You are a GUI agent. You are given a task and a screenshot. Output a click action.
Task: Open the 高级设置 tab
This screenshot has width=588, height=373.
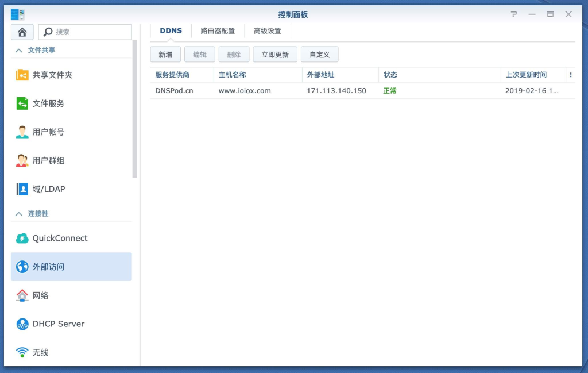click(x=268, y=30)
